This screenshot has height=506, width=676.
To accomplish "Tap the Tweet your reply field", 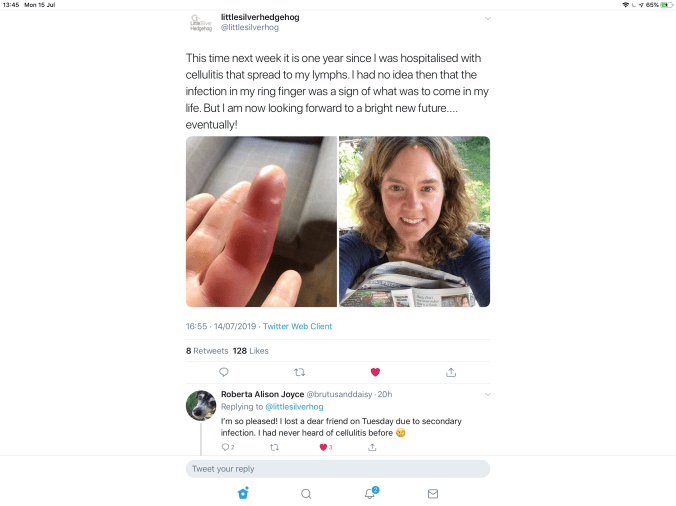I will click(x=337, y=469).
